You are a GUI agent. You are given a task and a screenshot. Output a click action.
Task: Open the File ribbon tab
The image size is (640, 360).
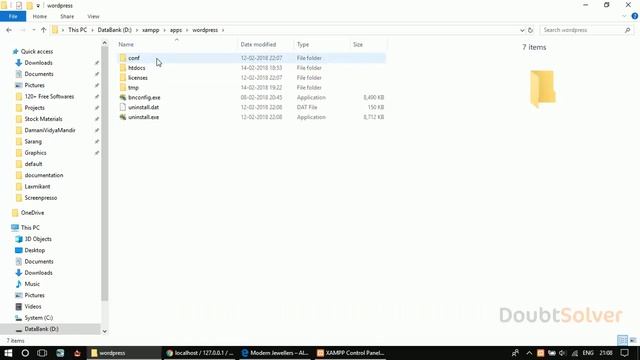[x=13, y=16]
